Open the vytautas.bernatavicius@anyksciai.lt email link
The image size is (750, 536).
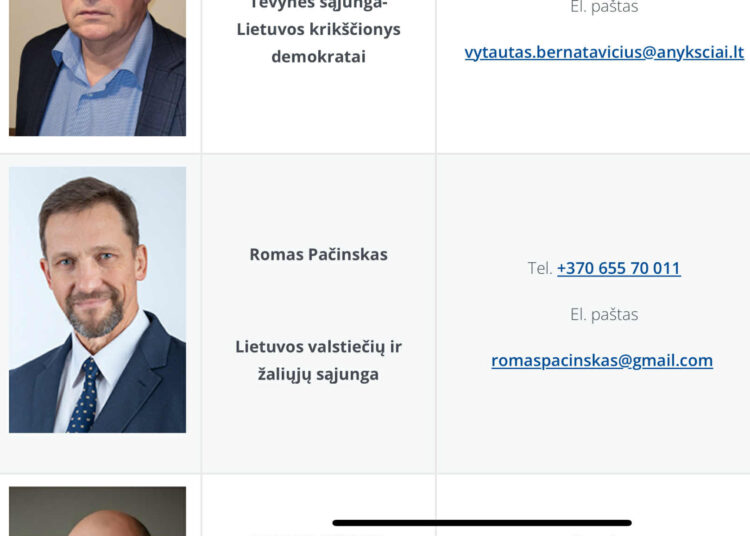[x=604, y=53]
